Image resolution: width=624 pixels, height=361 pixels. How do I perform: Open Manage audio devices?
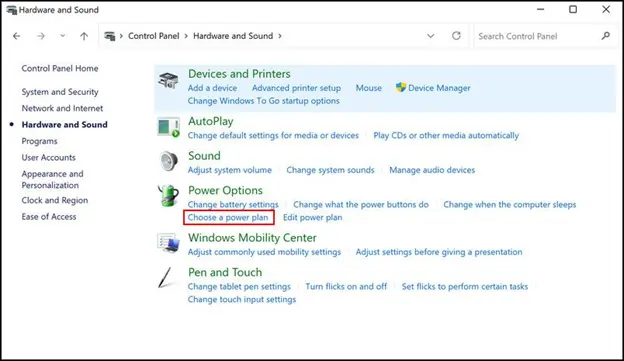click(432, 170)
